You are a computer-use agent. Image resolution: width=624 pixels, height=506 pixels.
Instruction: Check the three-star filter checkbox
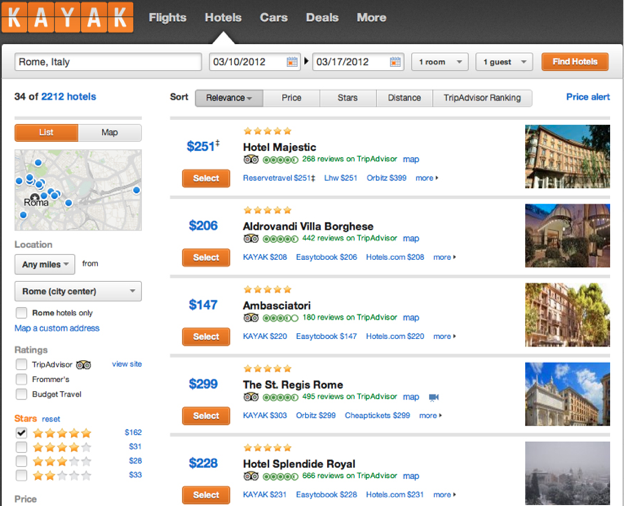tap(21, 461)
